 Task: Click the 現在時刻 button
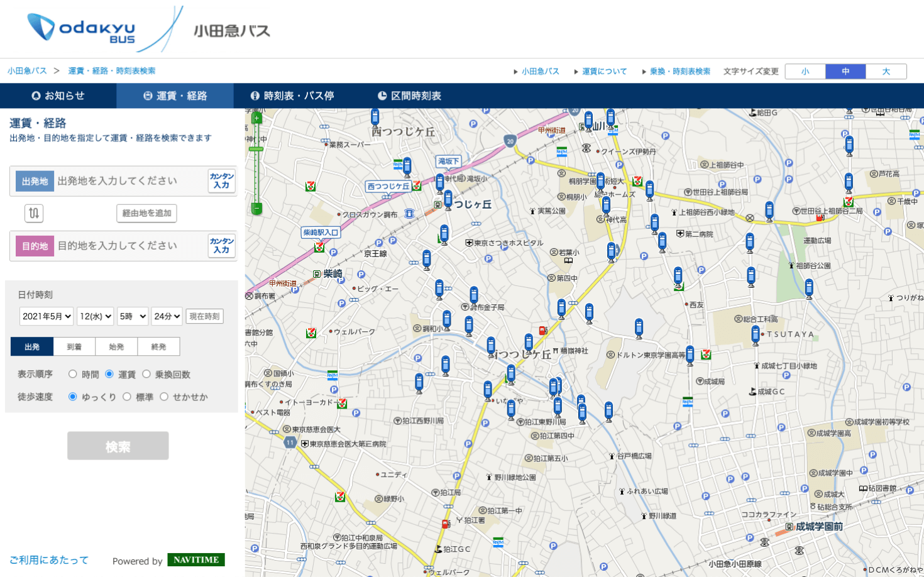click(x=204, y=316)
